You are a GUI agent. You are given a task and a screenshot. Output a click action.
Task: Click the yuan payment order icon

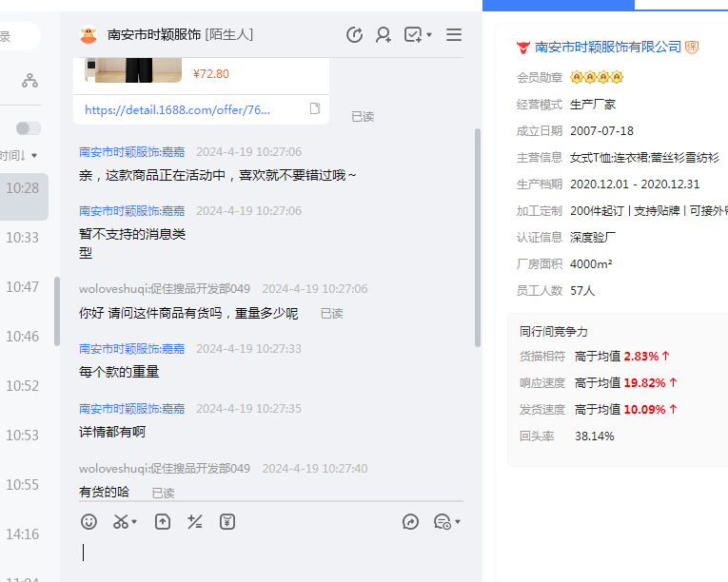(x=227, y=521)
